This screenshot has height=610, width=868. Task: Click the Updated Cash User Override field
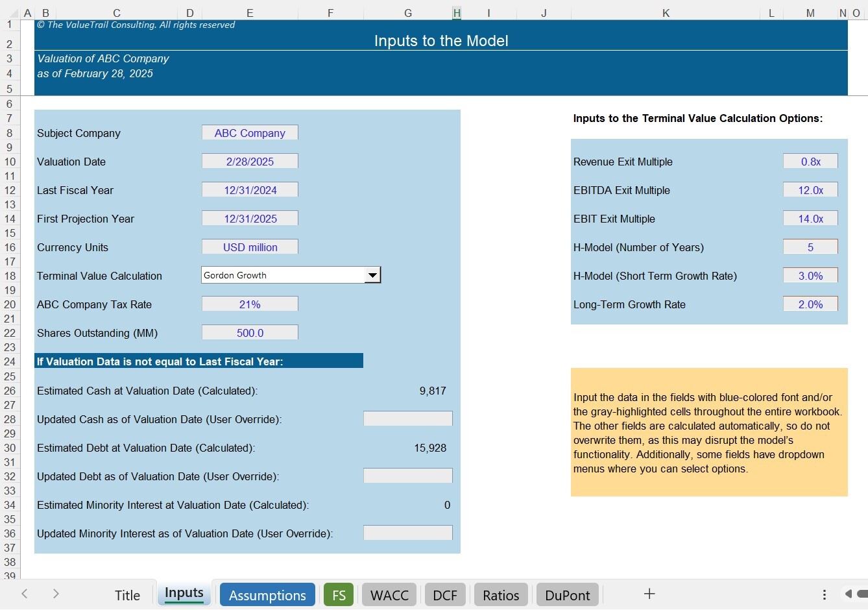pos(407,419)
